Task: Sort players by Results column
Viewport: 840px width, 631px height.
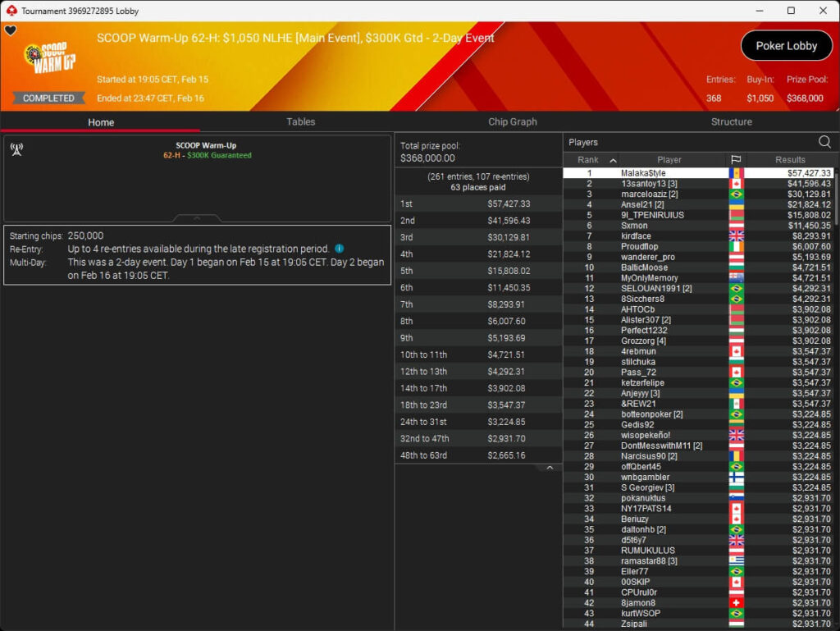Action: [790, 160]
